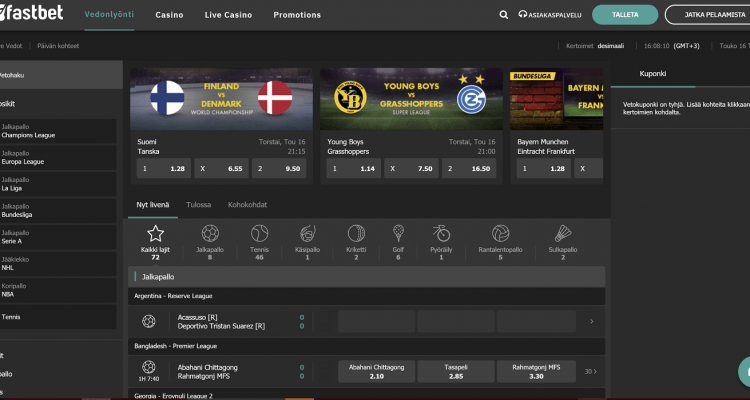Viewport: 750px width, 400px height.
Task: Select Tanska win odds 9.50
Action: click(279, 168)
